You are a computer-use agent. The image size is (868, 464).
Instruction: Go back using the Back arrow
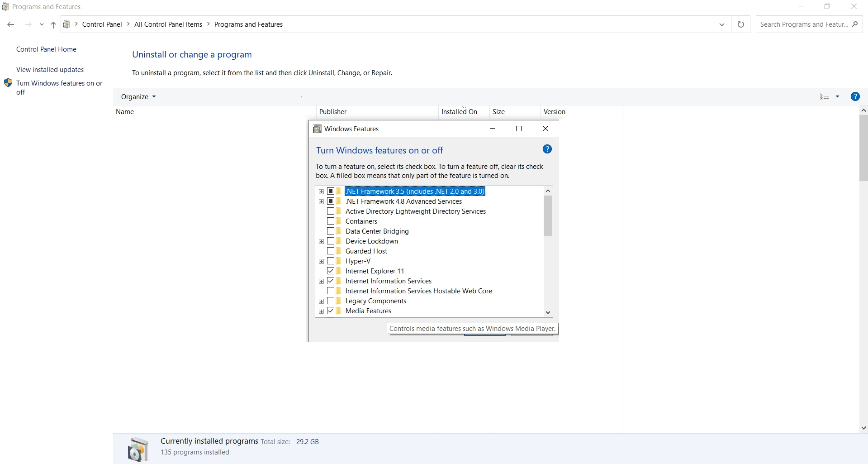[x=11, y=24]
